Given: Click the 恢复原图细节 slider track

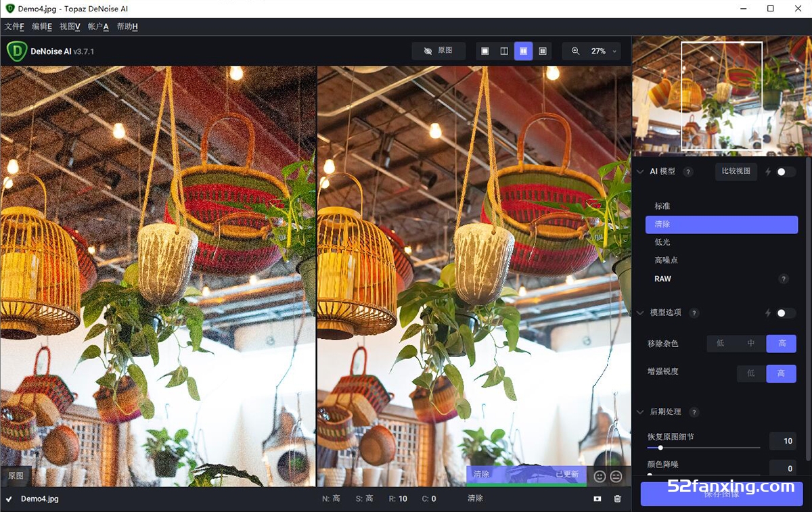Looking at the screenshot, I should [x=703, y=447].
